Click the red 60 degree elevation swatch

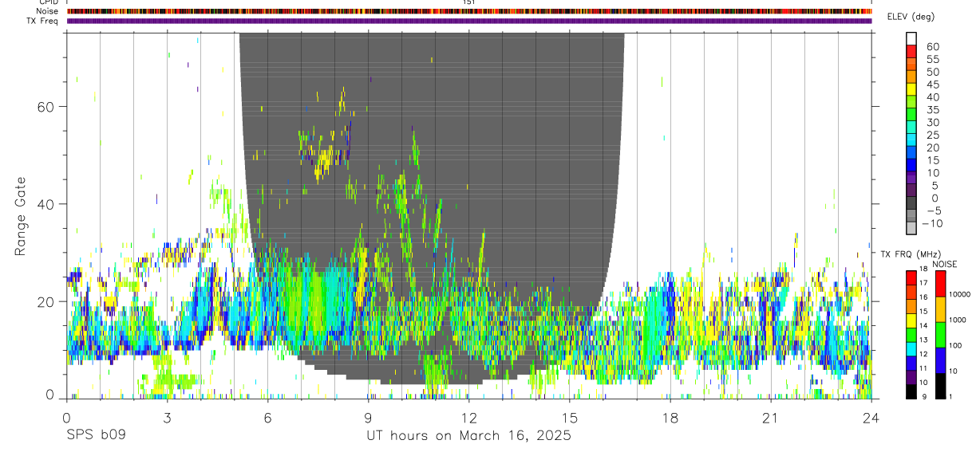(x=911, y=52)
